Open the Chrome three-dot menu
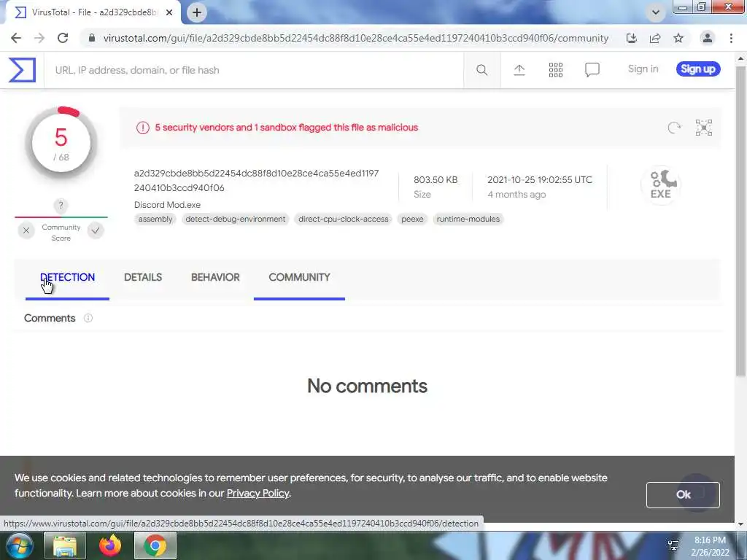The height and width of the screenshot is (560, 747). click(x=731, y=38)
